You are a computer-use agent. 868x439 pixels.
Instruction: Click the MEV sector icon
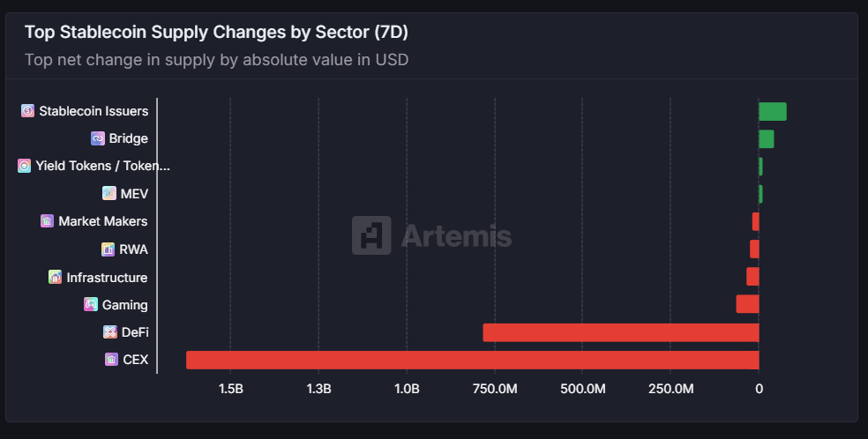pos(109,193)
